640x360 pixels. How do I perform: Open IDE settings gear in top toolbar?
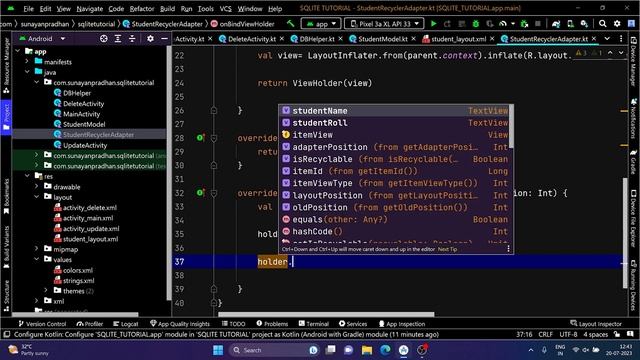(617, 24)
